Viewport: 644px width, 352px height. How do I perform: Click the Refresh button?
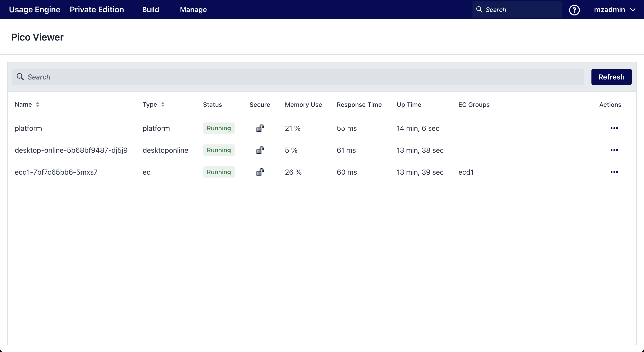[611, 77]
